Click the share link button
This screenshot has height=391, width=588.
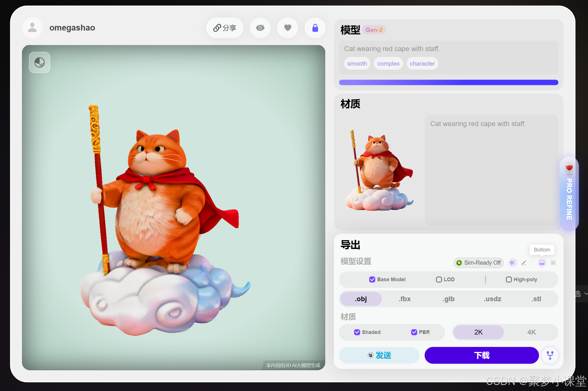225,28
